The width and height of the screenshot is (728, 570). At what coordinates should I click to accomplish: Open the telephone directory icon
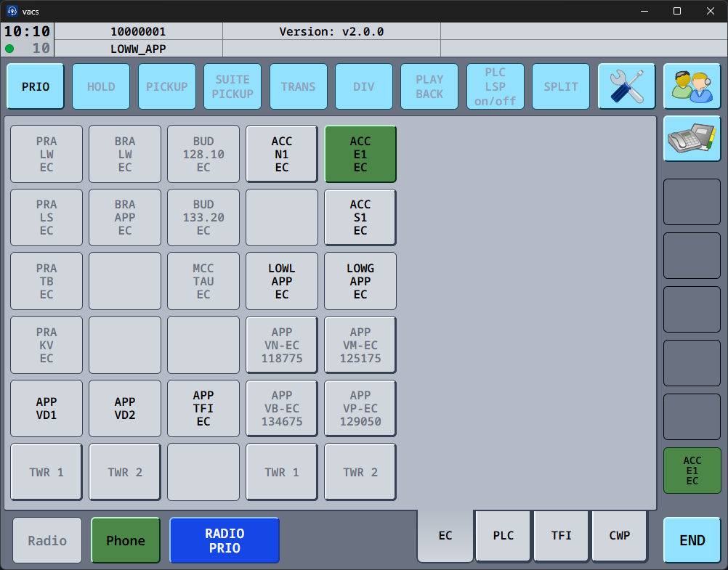tap(692, 138)
